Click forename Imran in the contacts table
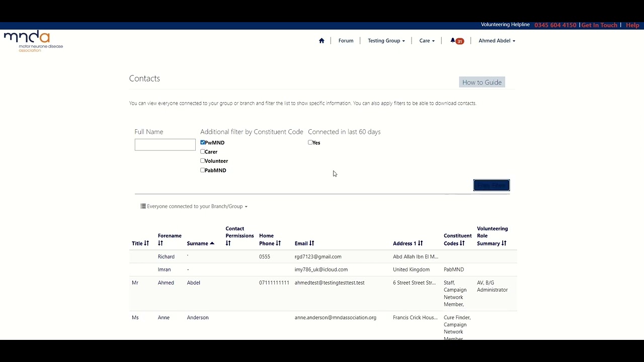Viewport: 644px width, 362px height. 166,269
